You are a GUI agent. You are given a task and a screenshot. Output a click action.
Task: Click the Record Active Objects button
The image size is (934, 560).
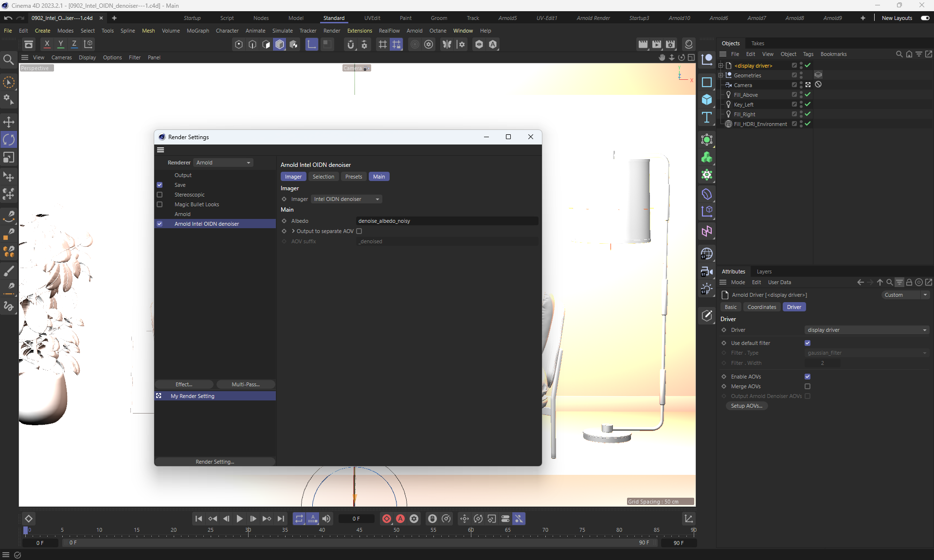click(386, 519)
